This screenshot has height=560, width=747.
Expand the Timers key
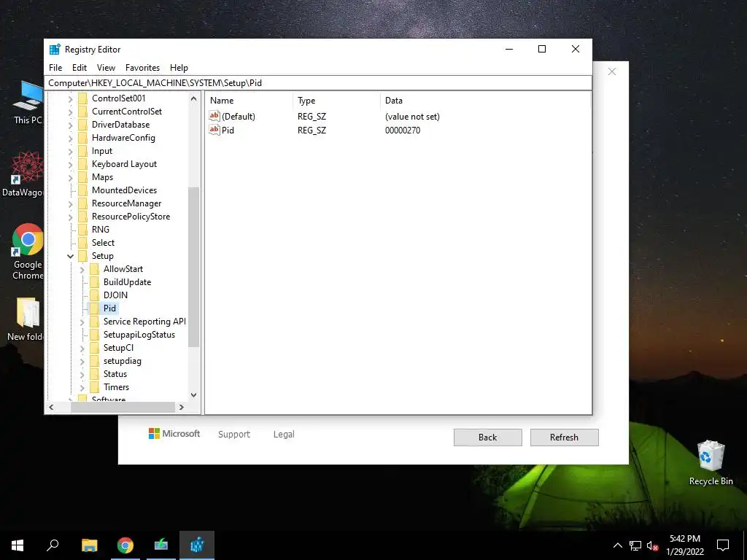(82, 388)
